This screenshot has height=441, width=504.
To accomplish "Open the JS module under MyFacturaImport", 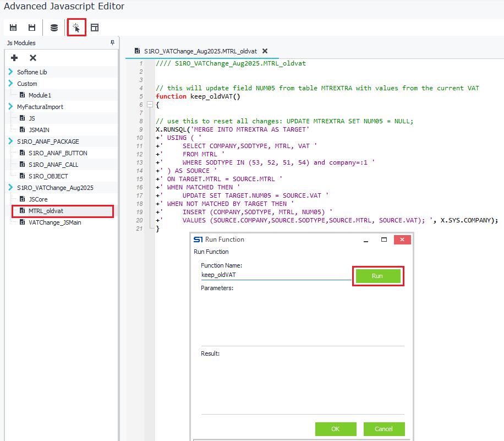I will 32,118.
